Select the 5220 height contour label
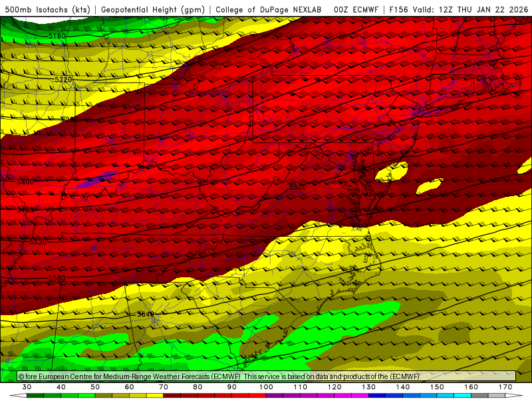The image size is (532, 399). click(63, 79)
